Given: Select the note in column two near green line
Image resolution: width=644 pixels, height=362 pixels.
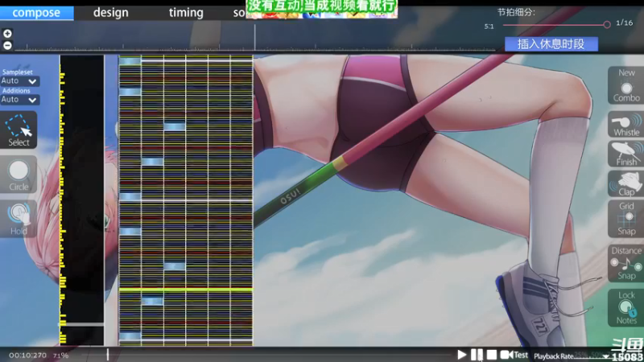Looking at the screenshot, I should coord(152,301).
